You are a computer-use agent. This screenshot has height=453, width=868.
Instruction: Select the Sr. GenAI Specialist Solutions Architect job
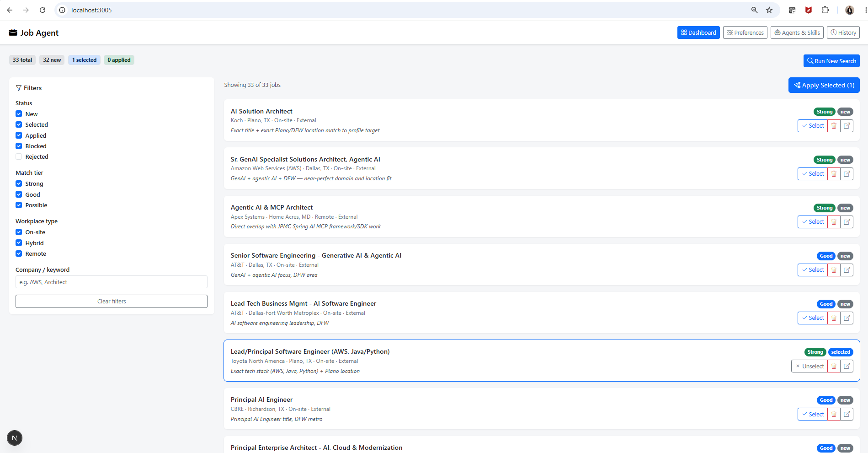813,174
